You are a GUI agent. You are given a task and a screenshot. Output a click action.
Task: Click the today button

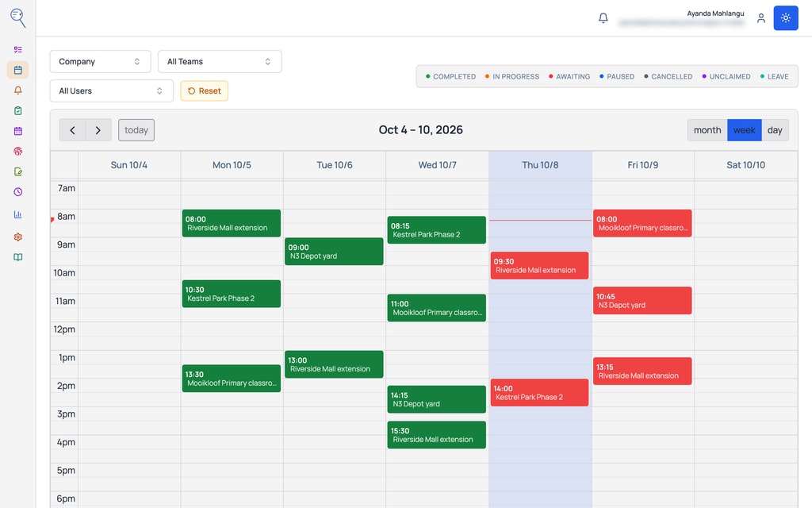[136, 130]
